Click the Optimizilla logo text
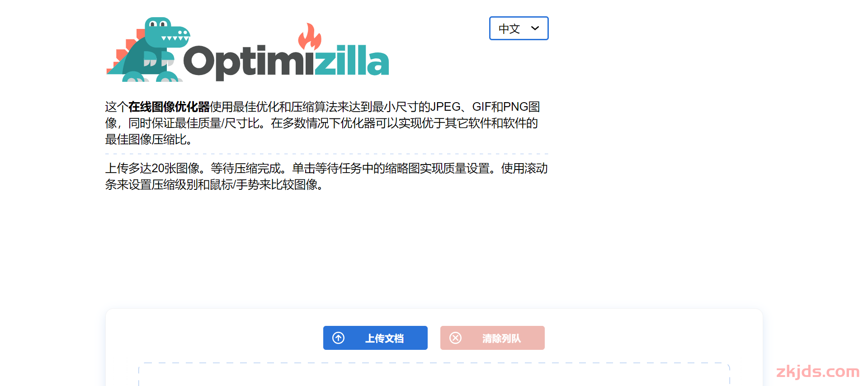This screenshot has height=386, width=868. (286, 61)
